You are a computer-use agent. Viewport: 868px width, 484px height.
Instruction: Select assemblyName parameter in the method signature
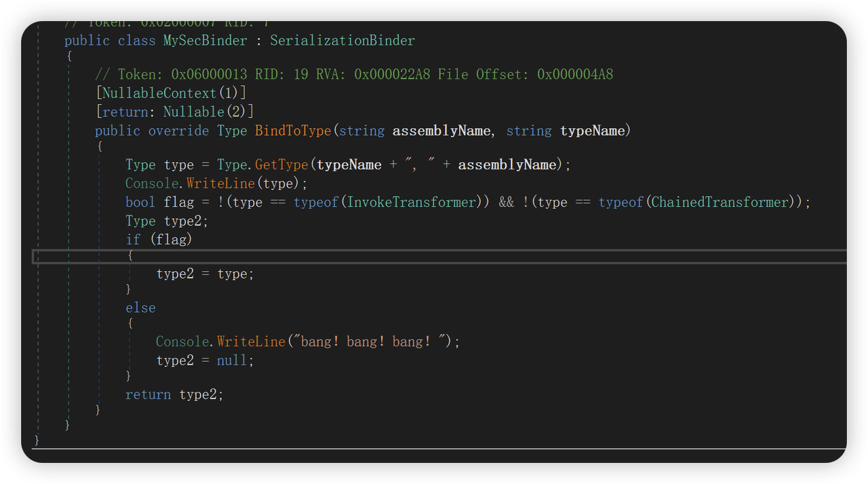[x=441, y=131]
